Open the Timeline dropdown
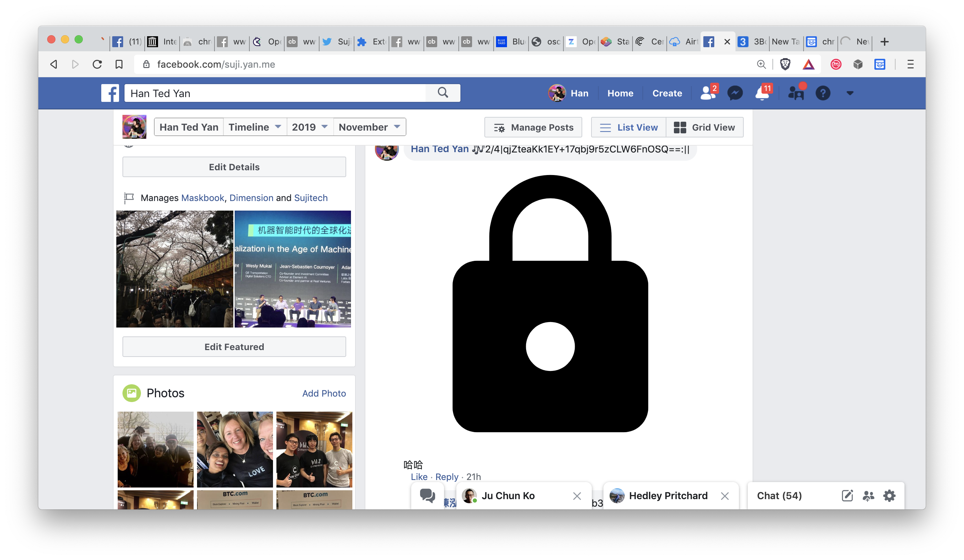 (x=255, y=127)
